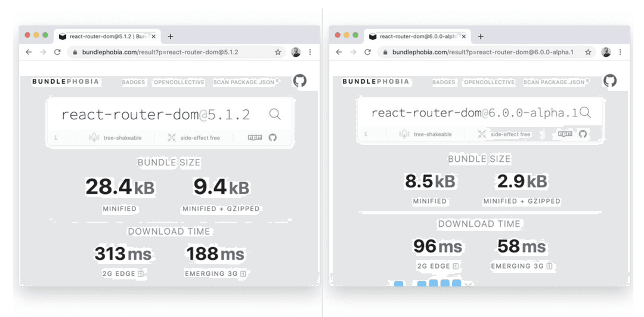Click info icon next to 2G EDGE, right window

point(456,266)
